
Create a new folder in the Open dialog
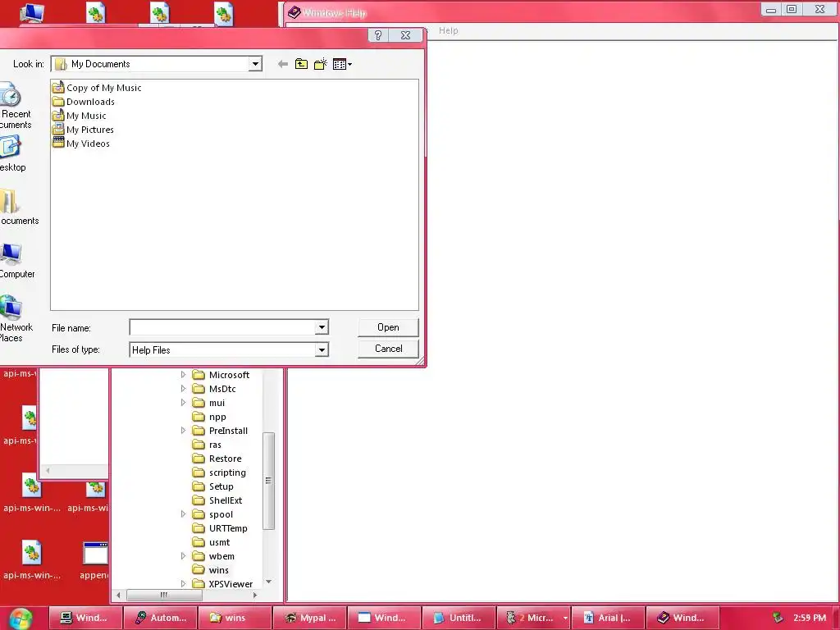[321, 64]
